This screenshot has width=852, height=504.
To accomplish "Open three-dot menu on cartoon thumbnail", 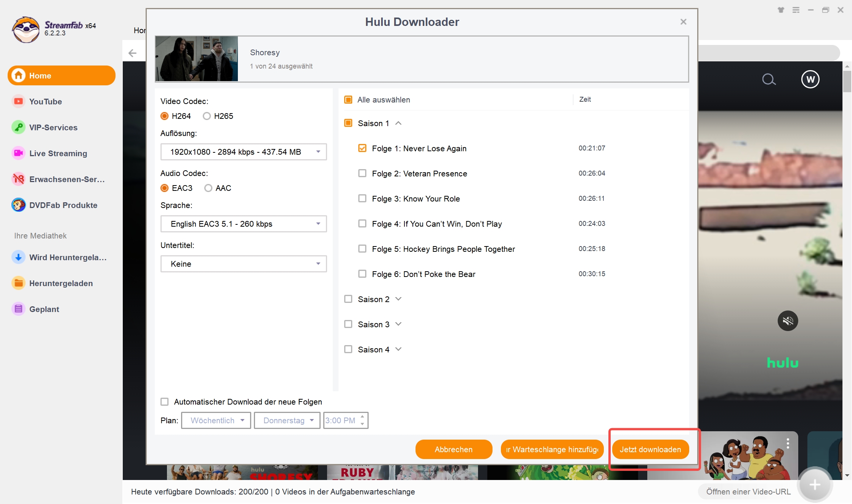I will tap(788, 443).
